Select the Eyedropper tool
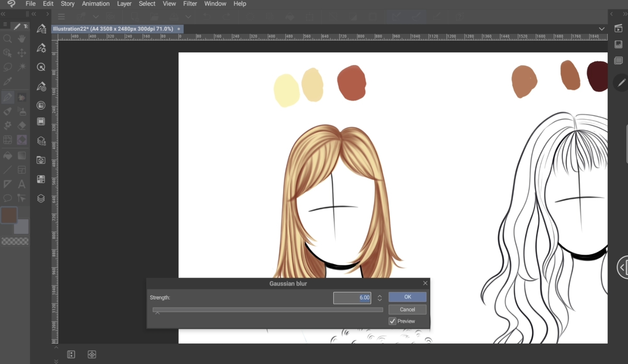This screenshot has width=628, height=364. [8, 81]
